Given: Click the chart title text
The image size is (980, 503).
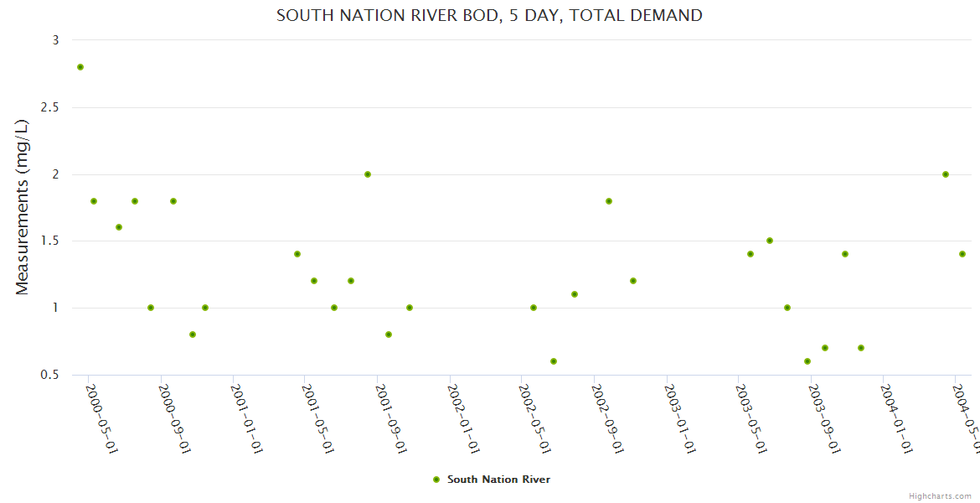Looking at the screenshot, I should click(489, 15).
